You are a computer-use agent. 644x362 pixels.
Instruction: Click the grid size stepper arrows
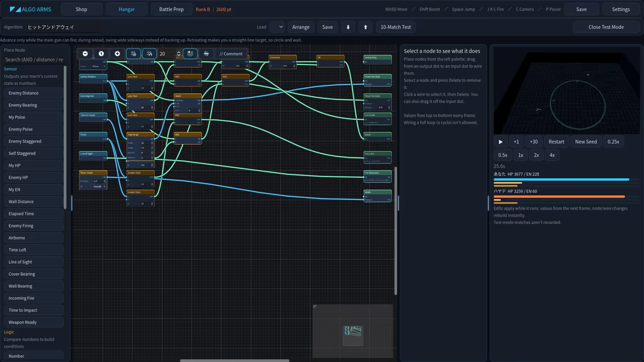[x=179, y=54]
